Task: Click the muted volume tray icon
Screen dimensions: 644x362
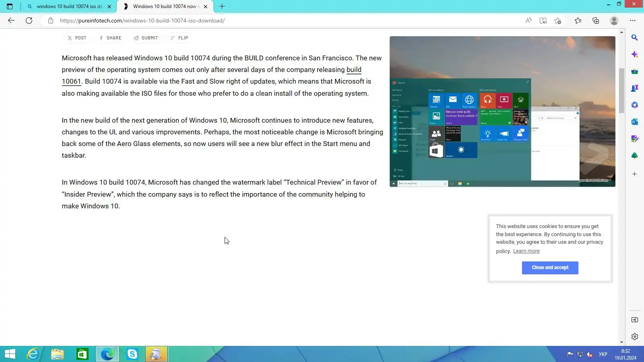Action: pos(590,354)
